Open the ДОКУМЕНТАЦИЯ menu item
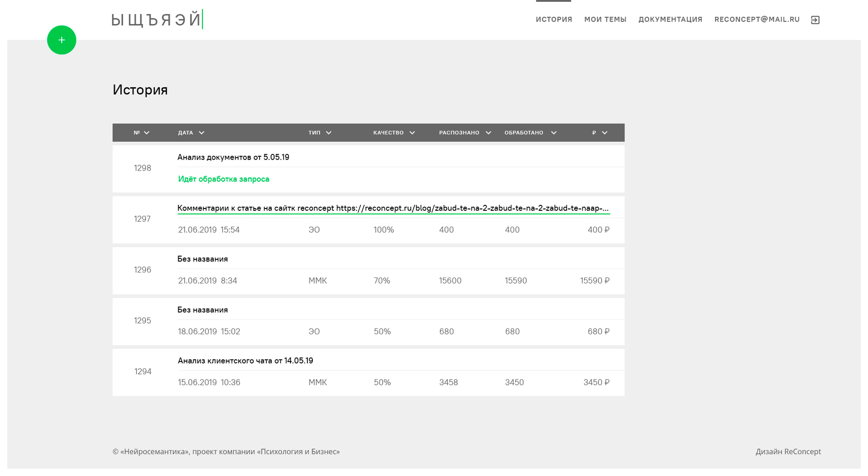 point(670,20)
